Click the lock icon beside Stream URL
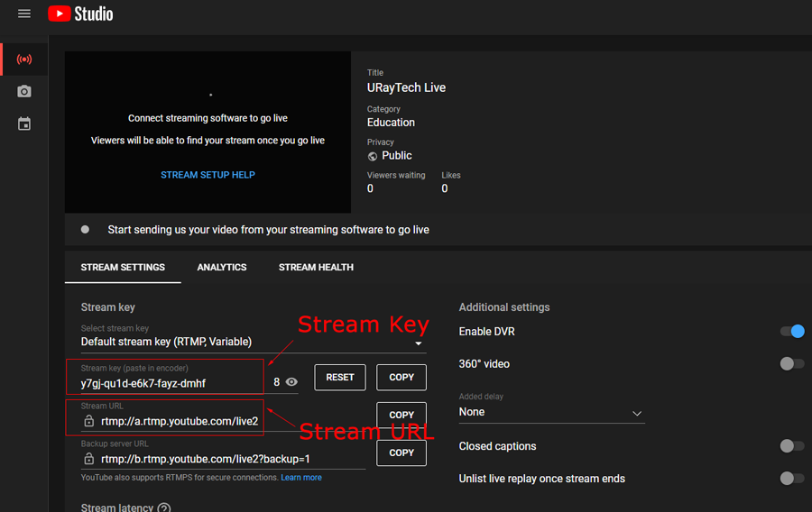 (89, 421)
